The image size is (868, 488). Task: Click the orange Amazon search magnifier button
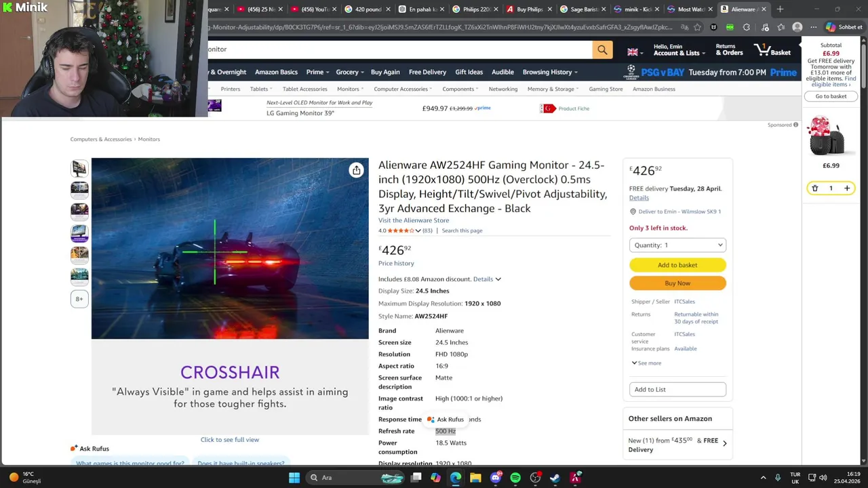pos(602,49)
